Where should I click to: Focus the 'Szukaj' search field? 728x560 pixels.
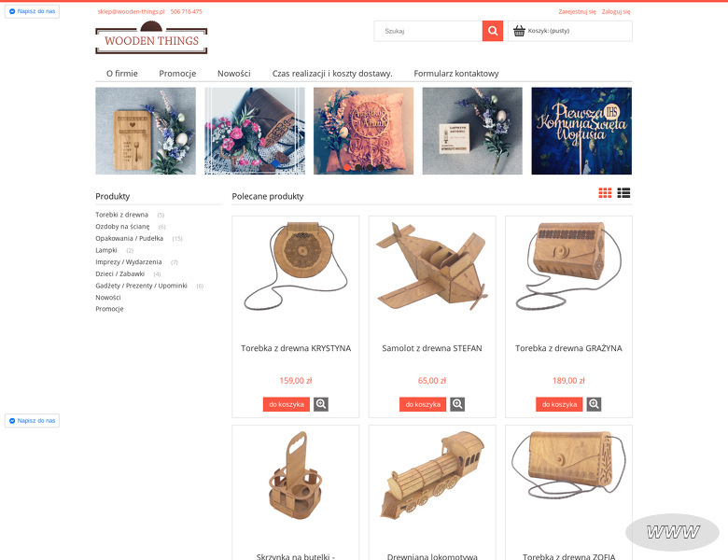428,31
